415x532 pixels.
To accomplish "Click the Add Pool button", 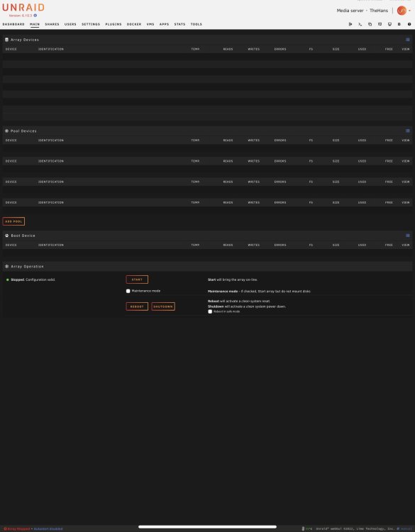I will tap(13, 221).
